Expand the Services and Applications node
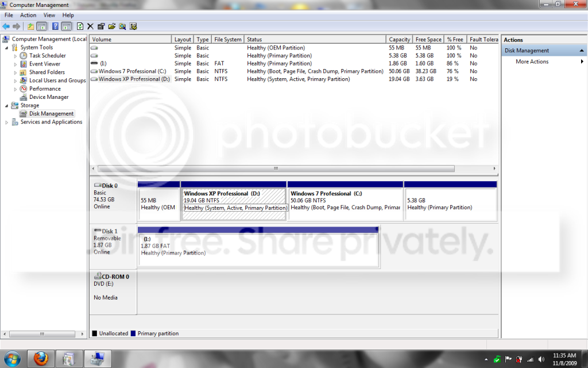Image resolution: width=588 pixels, height=368 pixels. [6, 122]
